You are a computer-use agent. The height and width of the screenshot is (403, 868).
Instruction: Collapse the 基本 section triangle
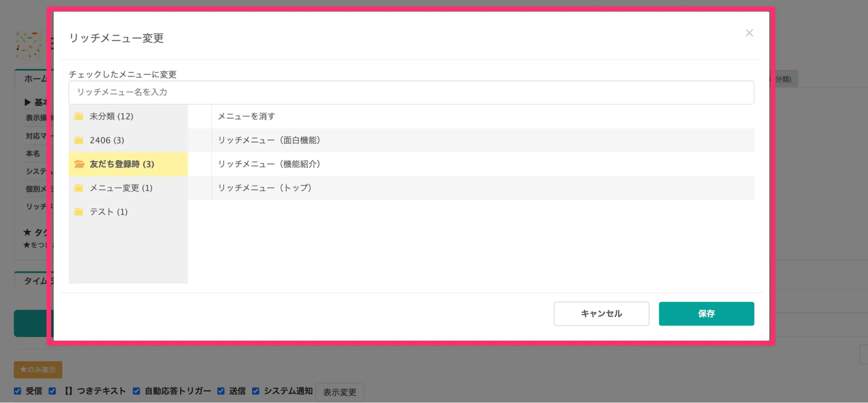click(27, 102)
